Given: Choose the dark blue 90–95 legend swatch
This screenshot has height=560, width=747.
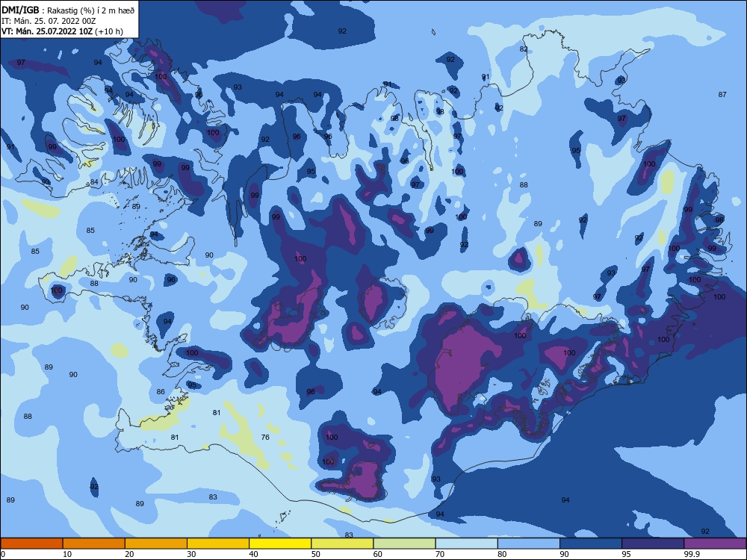Looking at the screenshot, I should coord(591,544).
